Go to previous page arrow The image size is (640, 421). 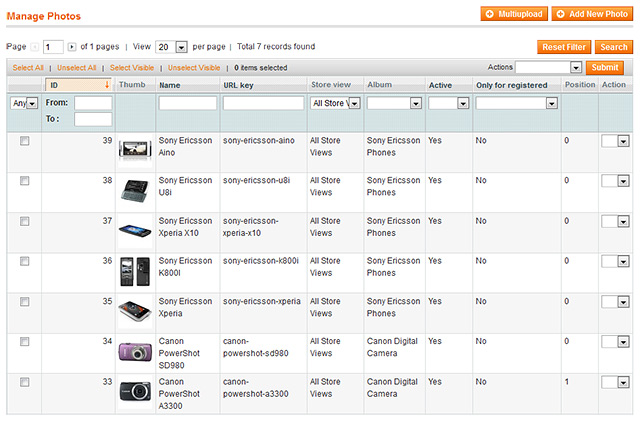[35, 47]
